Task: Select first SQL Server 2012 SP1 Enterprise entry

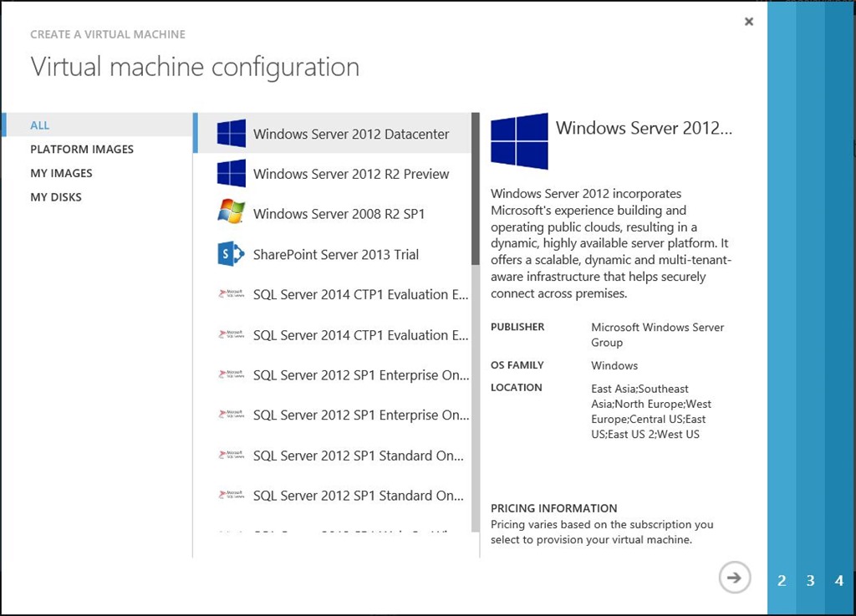Action: click(333, 374)
